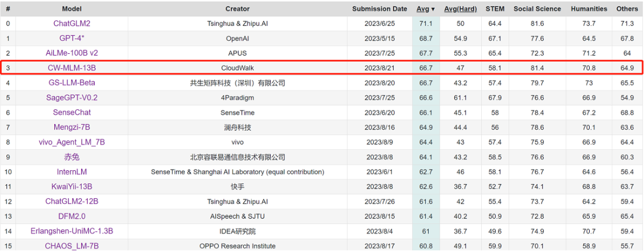The image size is (644, 252).
Task: Click the AiLMe-100B v2 model link
Action: click(x=72, y=53)
